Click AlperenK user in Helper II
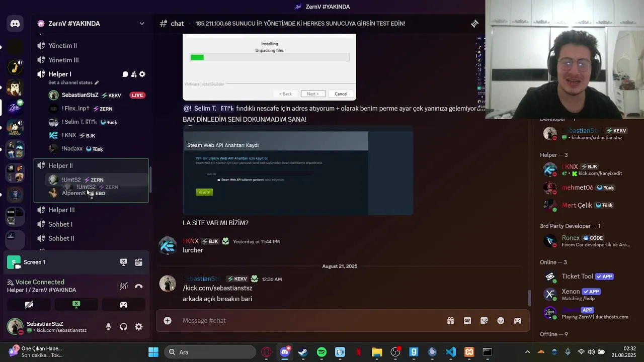This screenshot has height=362, width=644. [73, 193]
